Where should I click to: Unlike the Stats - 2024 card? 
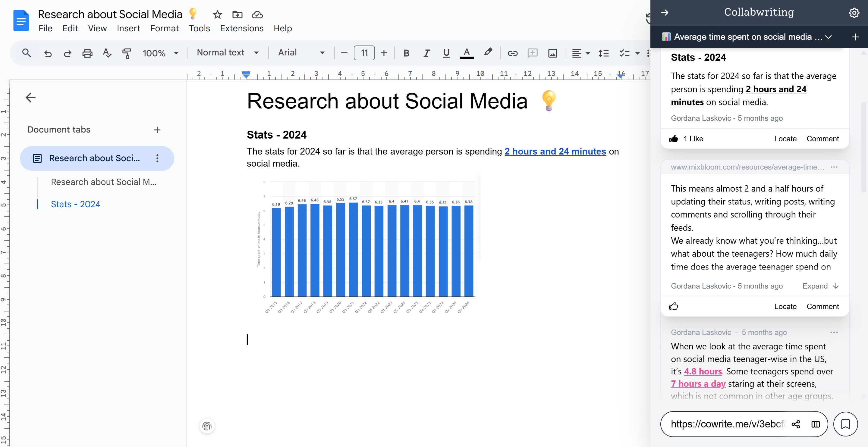(x=674, y=139)
